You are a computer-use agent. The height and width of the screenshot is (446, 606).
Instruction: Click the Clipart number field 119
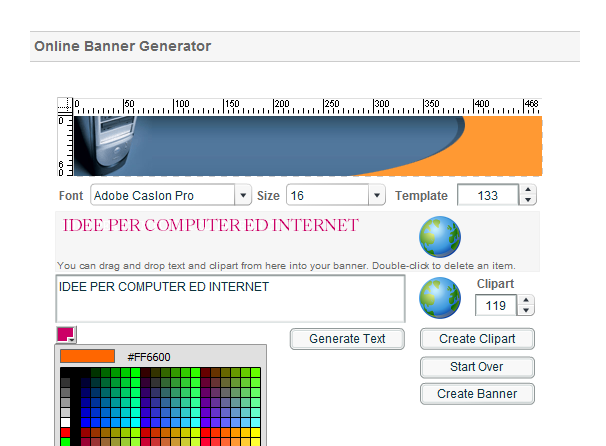pos(496,305)
